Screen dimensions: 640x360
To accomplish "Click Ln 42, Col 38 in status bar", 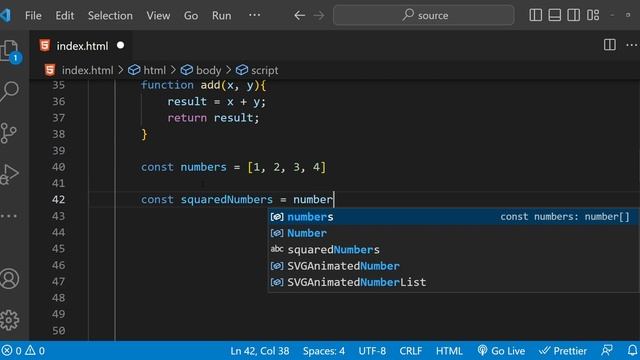I will (260, 351).
